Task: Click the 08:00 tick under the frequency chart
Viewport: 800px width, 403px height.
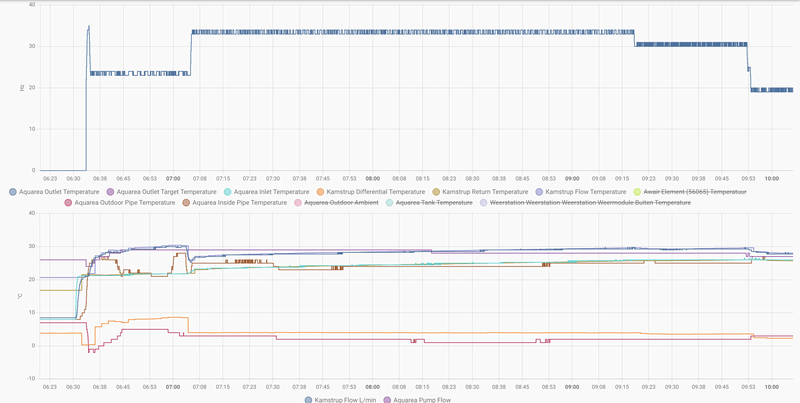Action: pos(372,179)
